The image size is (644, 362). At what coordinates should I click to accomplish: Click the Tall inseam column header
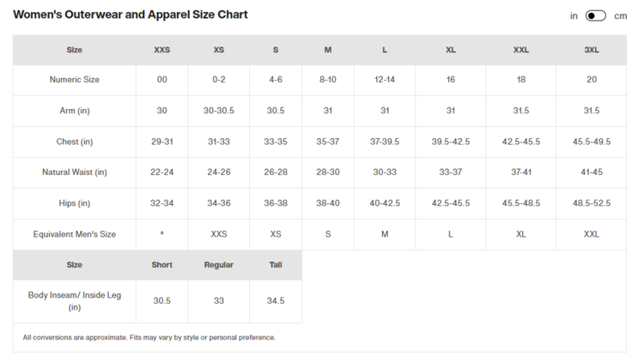click(276, 265)
